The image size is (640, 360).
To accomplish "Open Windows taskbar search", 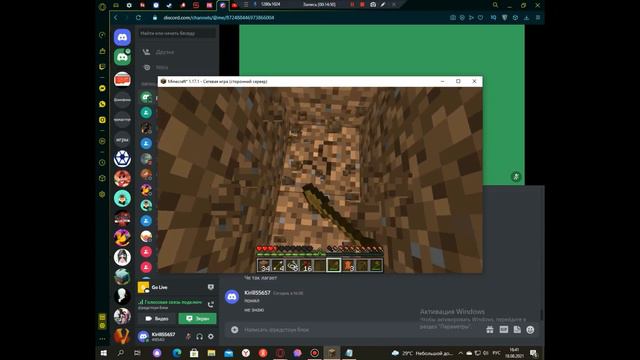I will (x=121, y=353).
